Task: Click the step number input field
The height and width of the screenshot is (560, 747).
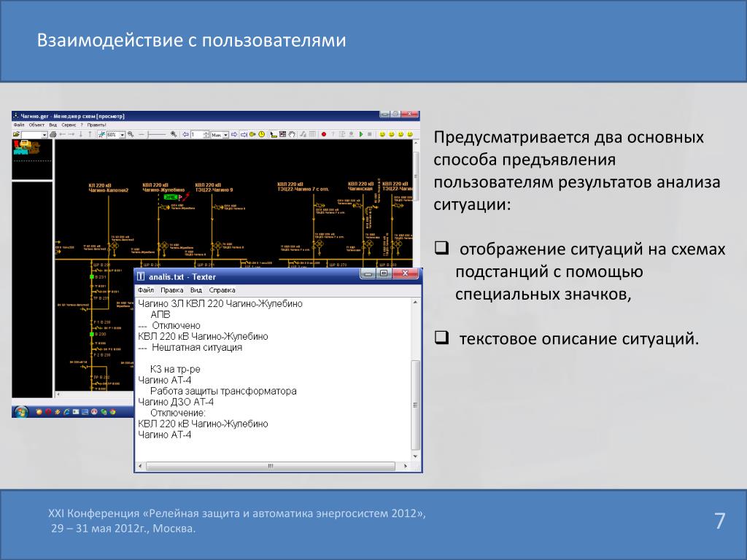Action: 197,135
